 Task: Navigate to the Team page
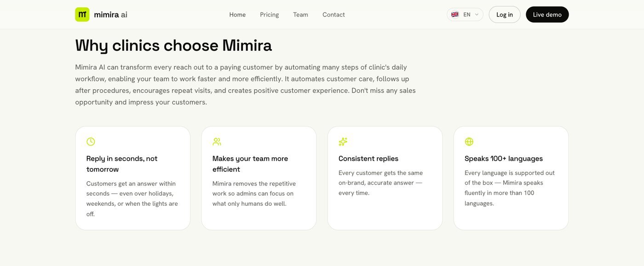pyautogui.click(x=300, y=15)
